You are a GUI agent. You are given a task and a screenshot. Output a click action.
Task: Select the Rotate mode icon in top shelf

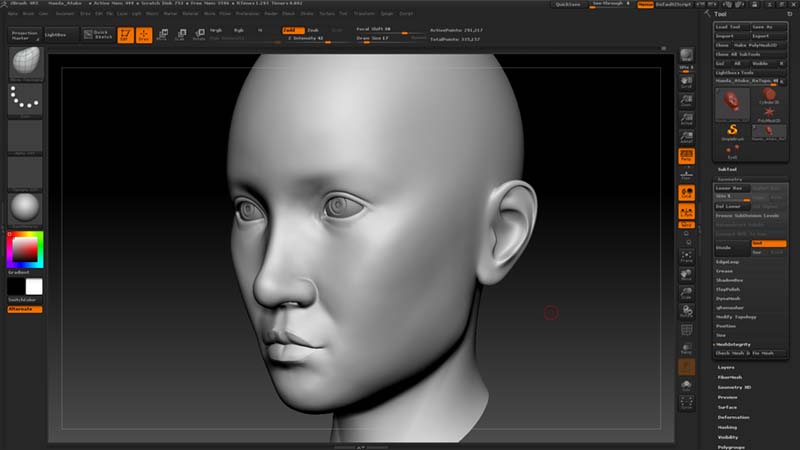pos(199,35)
